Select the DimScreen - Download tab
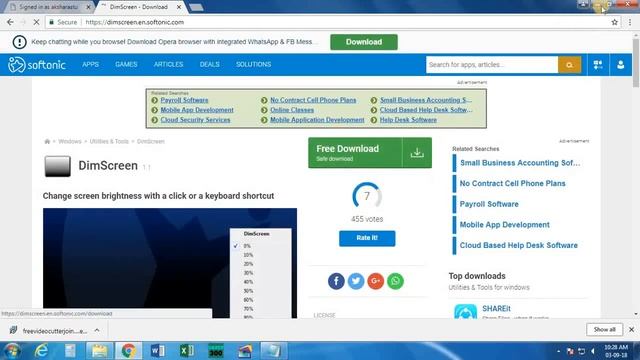The image size is (640, 360). pyautogui.click(x=139, y=7)
